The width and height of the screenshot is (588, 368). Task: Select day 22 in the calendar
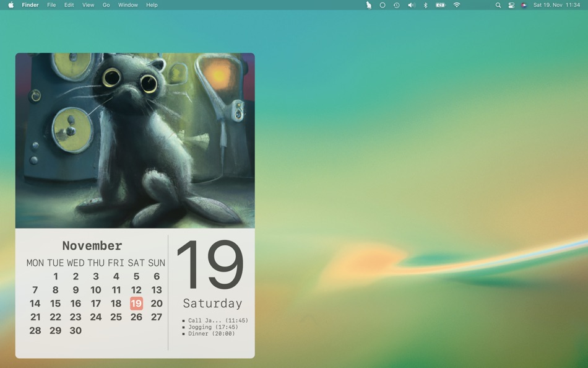tap(56, 317)
